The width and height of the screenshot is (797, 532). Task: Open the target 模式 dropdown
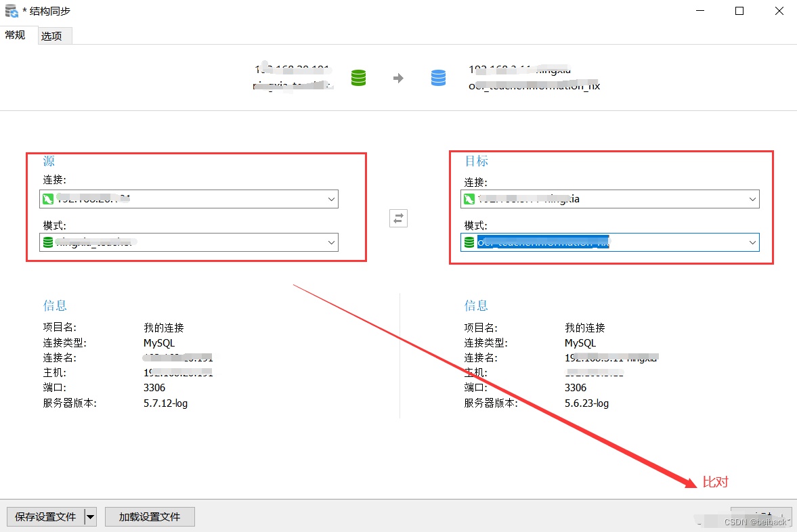(610, 242)
